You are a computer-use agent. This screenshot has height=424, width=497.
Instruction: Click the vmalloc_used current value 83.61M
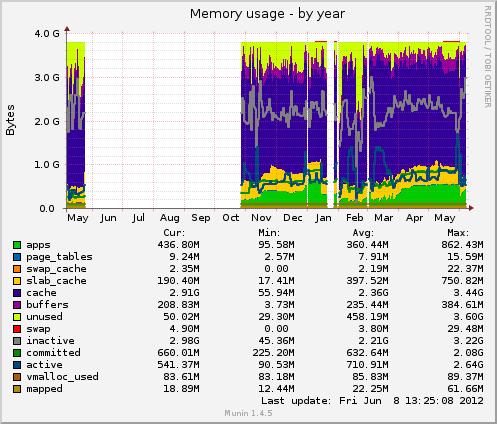[x=182, y=377]
